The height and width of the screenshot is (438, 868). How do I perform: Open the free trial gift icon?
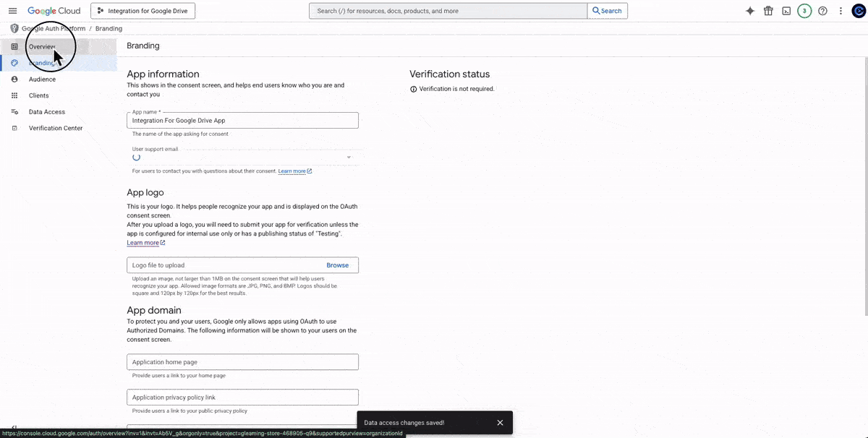click(x=768, y=11)
